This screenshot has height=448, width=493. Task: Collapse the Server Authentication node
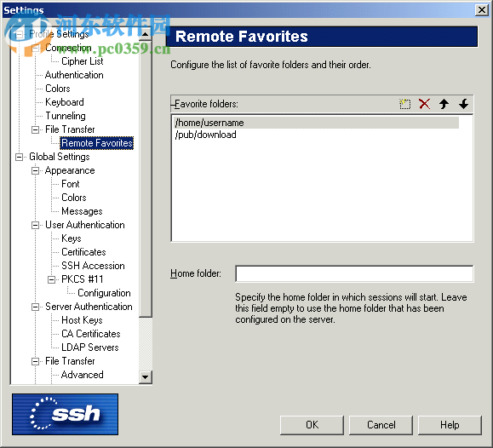click(x=36, y=307)
